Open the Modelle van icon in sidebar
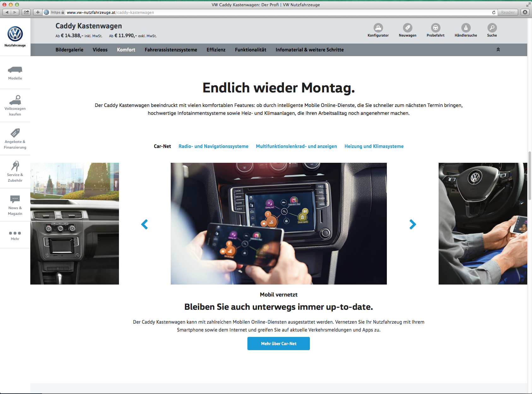Image resolution: width=532 pixels, height=394 pixels. point(15,70)
